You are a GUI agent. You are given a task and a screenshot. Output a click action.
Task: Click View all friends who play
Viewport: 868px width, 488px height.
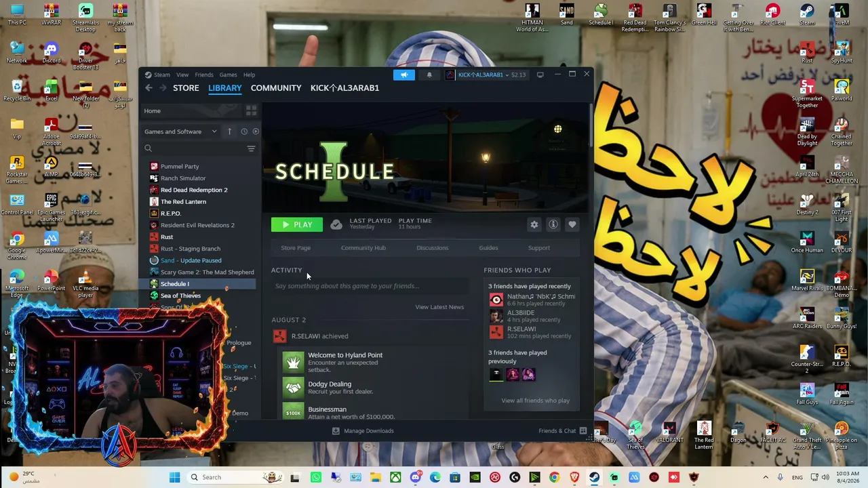[x=535, y=401]
